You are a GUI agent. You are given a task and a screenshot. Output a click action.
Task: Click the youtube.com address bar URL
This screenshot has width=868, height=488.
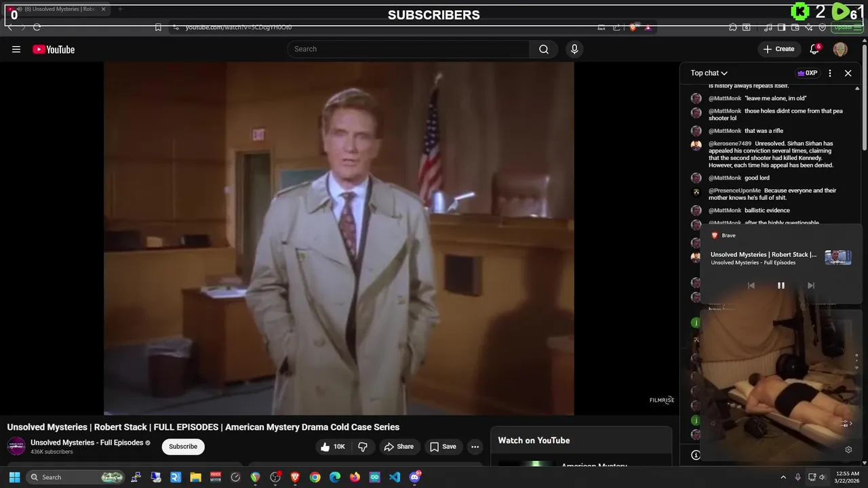click(x=239, y=27)
